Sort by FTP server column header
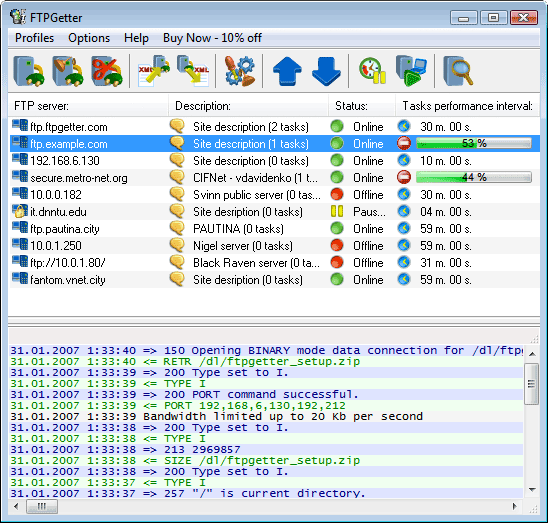548x523 pixels. 88,106
